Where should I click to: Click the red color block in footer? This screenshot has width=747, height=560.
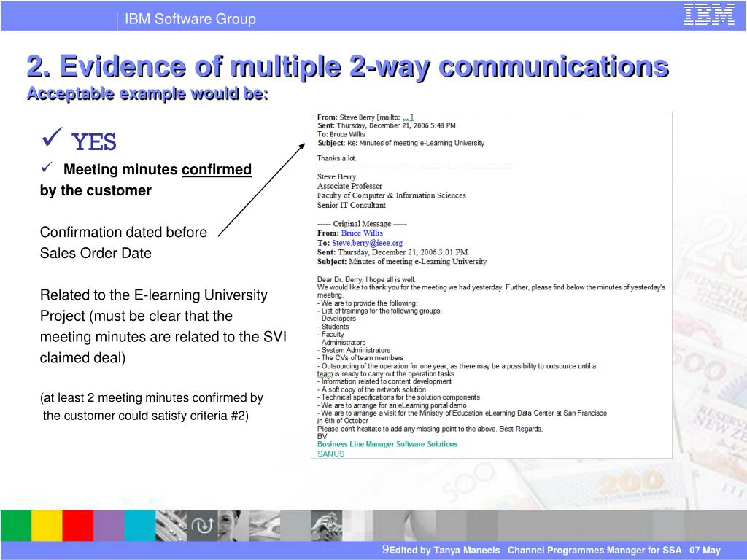pos(77,525)
